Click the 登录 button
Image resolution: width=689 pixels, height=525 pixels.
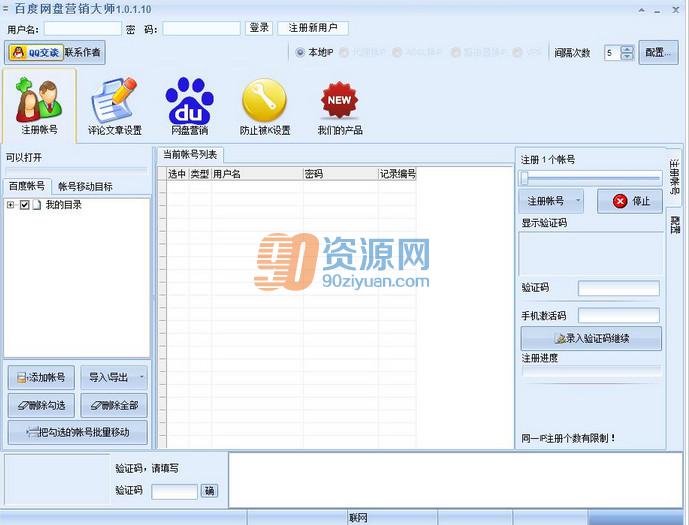[259, 28]
